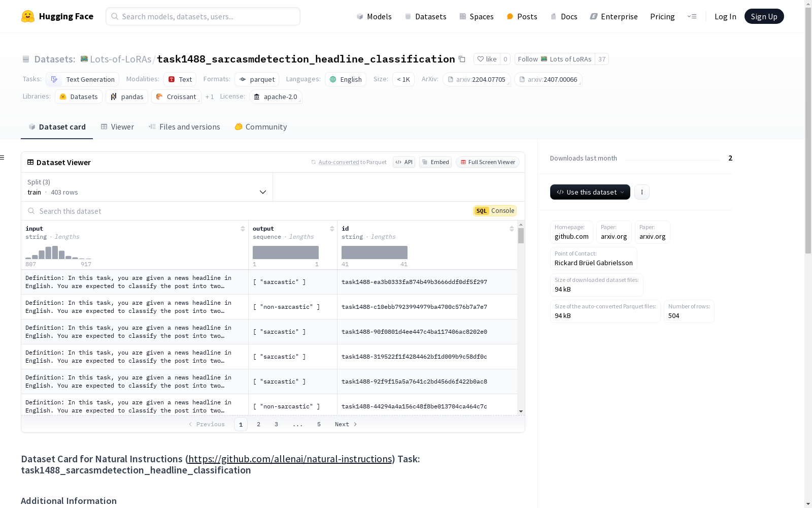Like this dataset
812x508 pixels.
(487, 59)
